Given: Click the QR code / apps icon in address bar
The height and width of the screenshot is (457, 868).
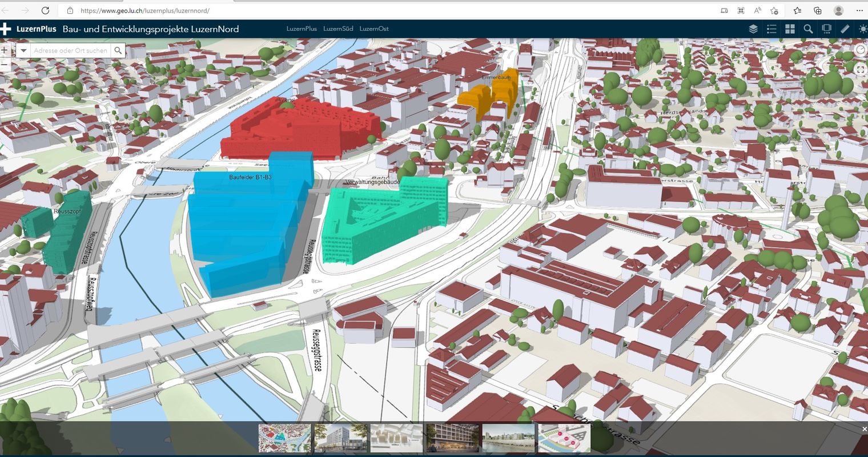Looking at the screenshot, I should click(x=741, y=10).
